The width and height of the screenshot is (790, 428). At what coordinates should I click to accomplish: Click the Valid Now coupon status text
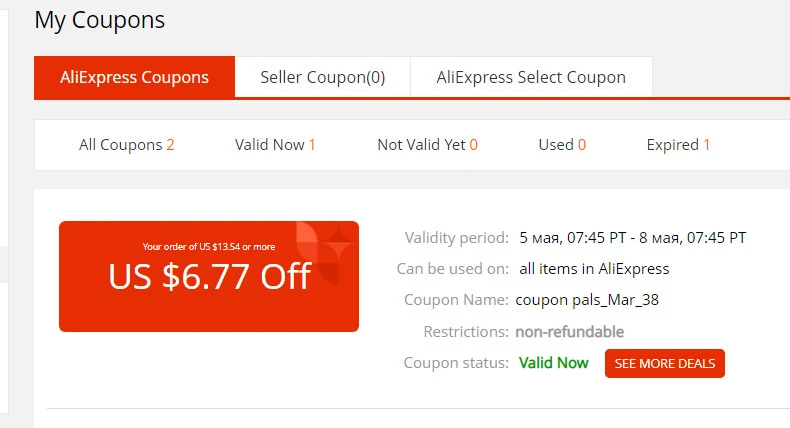(x=554, y=363)
